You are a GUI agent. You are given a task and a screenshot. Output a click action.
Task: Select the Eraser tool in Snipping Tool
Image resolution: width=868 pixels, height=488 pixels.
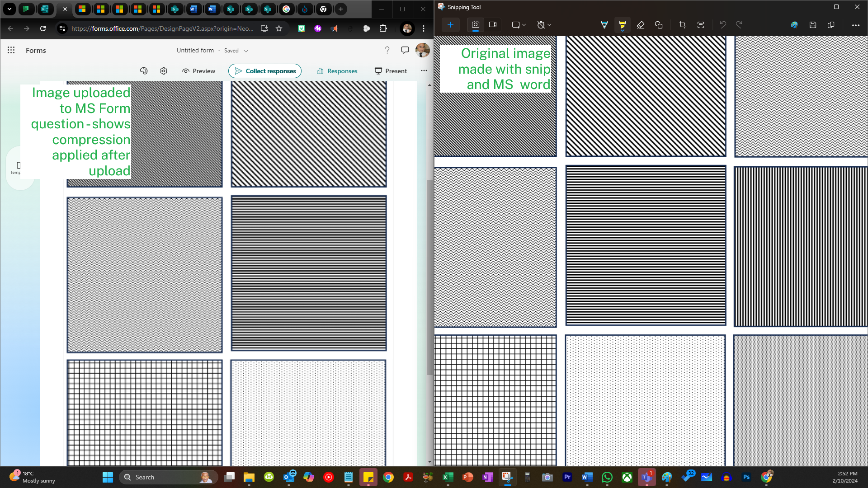pos(641,25)
